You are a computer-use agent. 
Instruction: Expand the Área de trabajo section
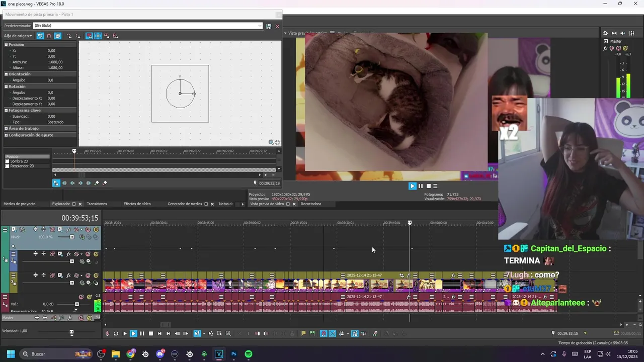[7, 129]
